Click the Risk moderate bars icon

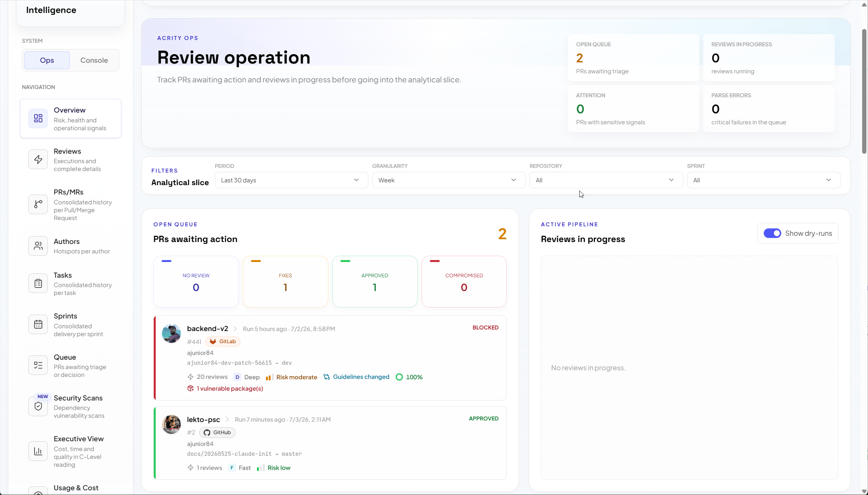click(269, 377)
